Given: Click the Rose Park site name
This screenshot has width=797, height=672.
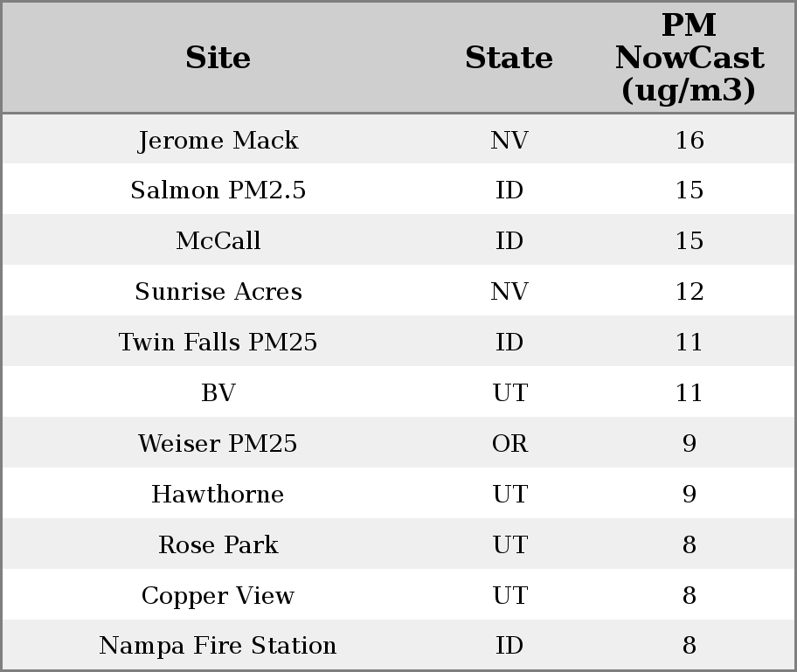Looking at the screenshot, I should pos(218,545).
